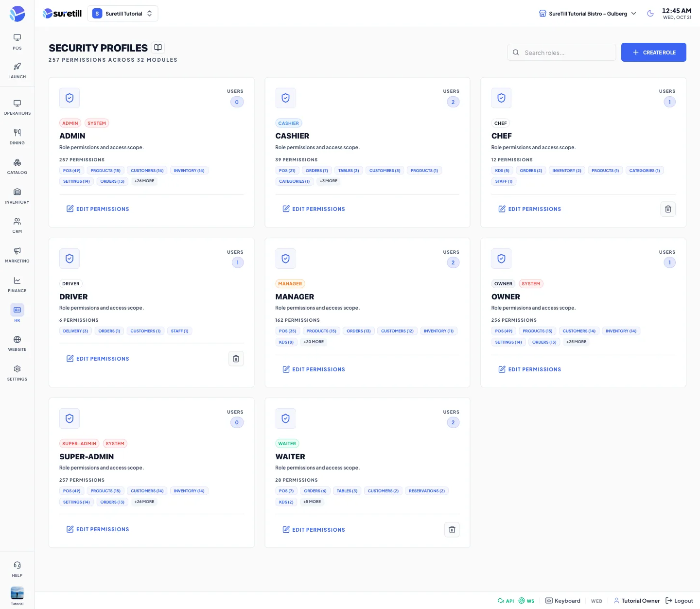
Task: Click the API status icon
Action: click(506, 601)
